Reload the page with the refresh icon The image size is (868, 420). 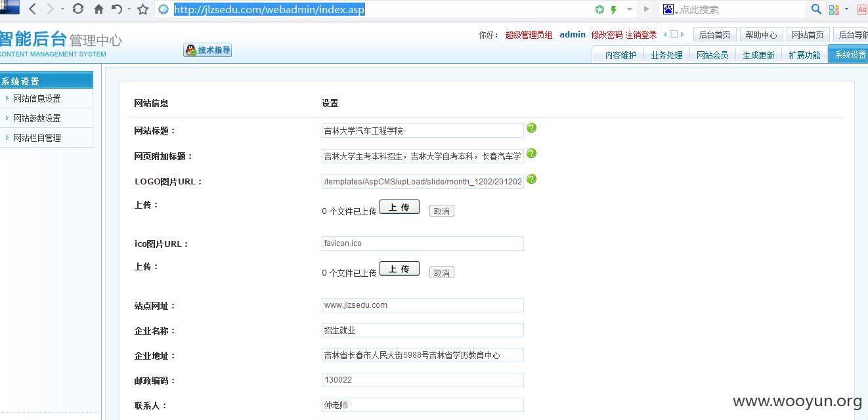pos(78,9)
